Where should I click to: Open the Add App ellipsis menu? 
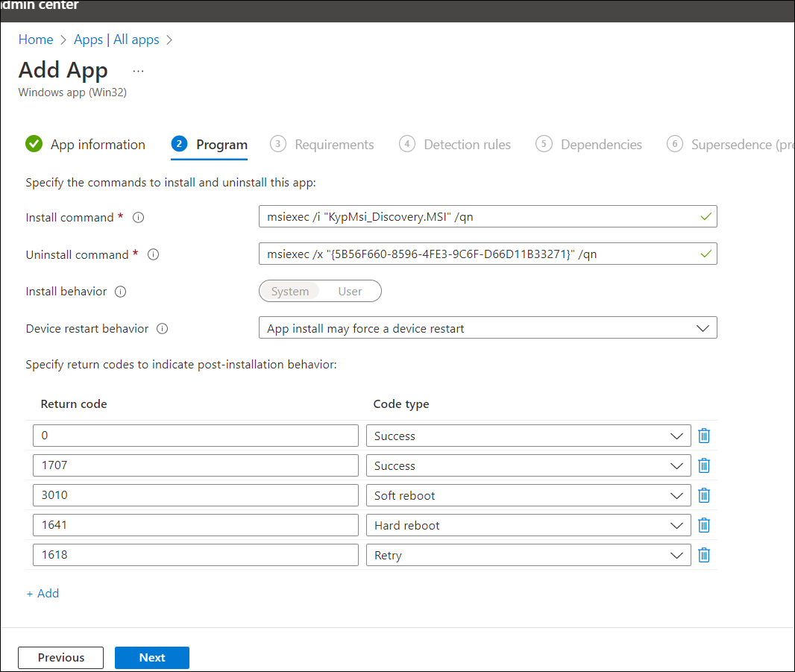pyautogui.click(x=138, y=71)
